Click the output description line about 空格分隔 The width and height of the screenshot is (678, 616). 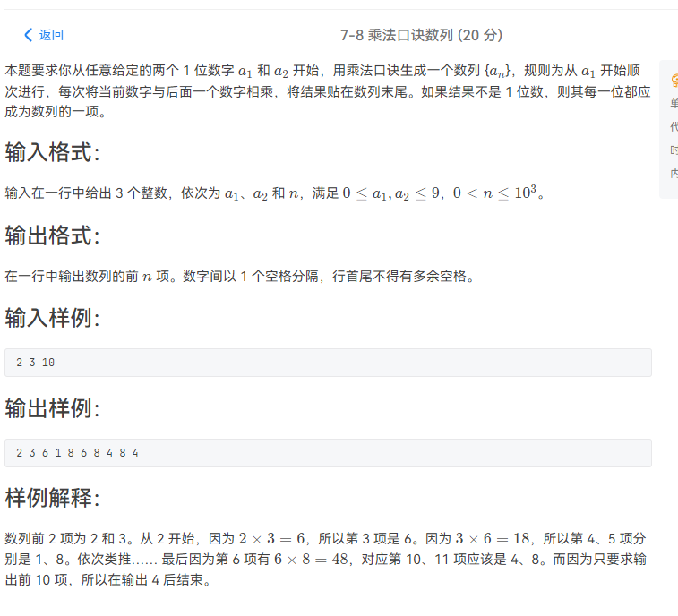[240, 277]
